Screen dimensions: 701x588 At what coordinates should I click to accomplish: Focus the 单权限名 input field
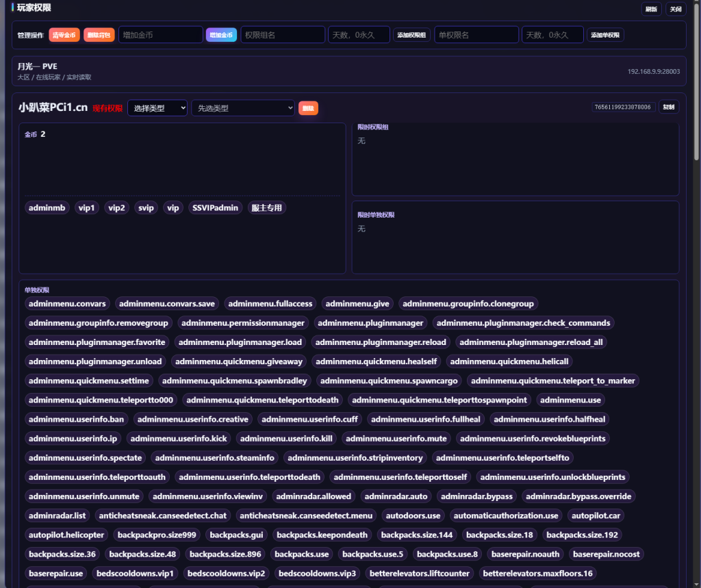pos(476,35)
